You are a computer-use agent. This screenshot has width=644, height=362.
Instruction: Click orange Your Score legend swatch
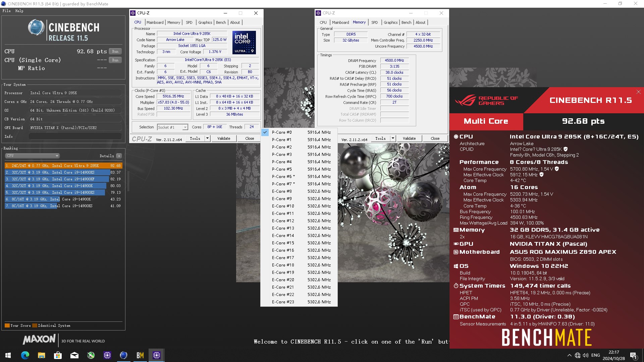[x=7, y=325]
